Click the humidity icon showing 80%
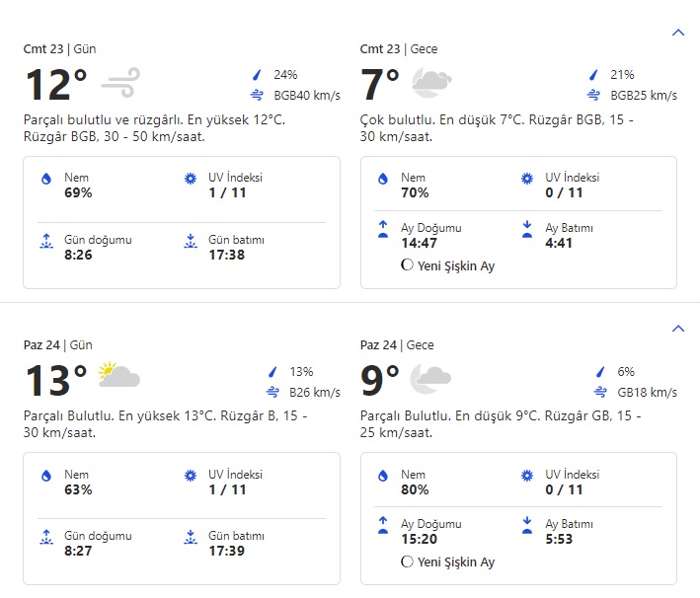Screen dimensions: 700x598 pyautogui.click(x=383, y=476)
